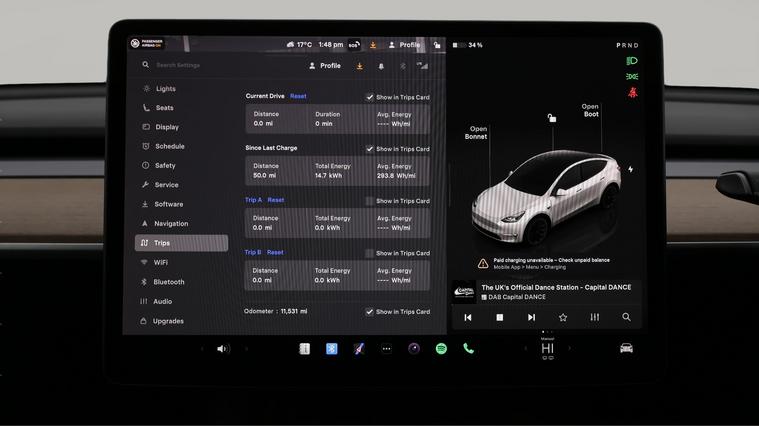Viewport: 759px width, 426px height.
Task: Uncheck Current Drive Show in Trips Card
Action: pos(370,97)
